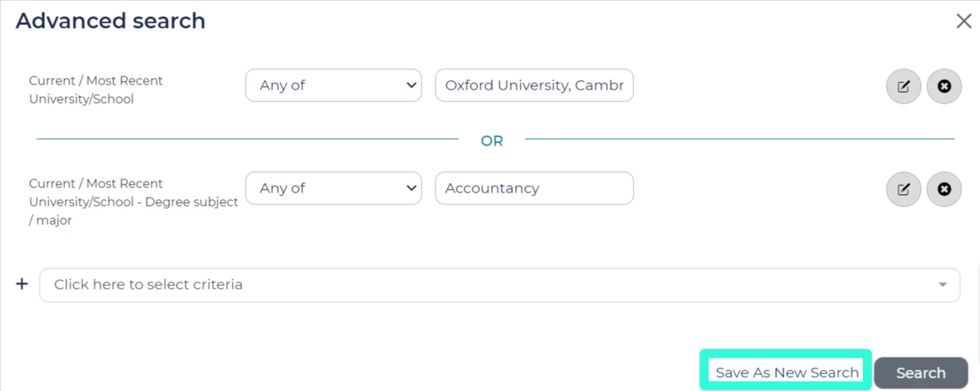Image resolution: width=980 pixels, height=391 pixels.
Task: Click the 'Advanced search' dialog heading
Action: click(110, 21)
